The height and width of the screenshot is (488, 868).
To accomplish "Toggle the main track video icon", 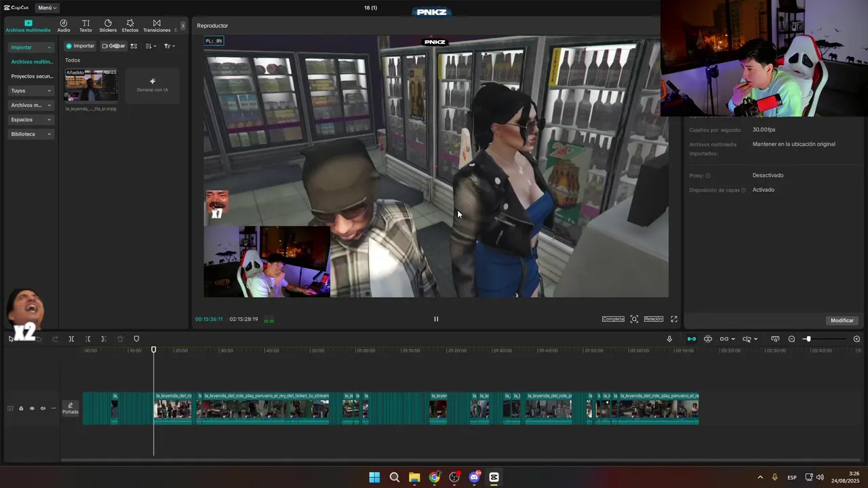I will (10, 408).
